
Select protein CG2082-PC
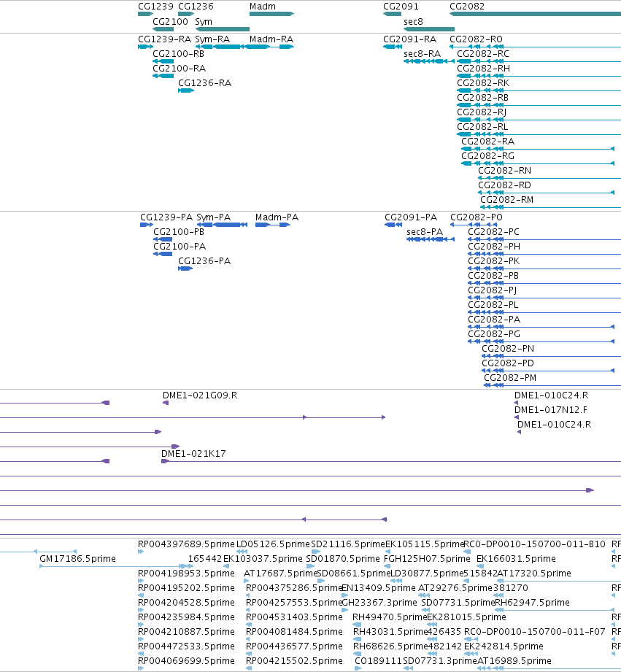493,232
